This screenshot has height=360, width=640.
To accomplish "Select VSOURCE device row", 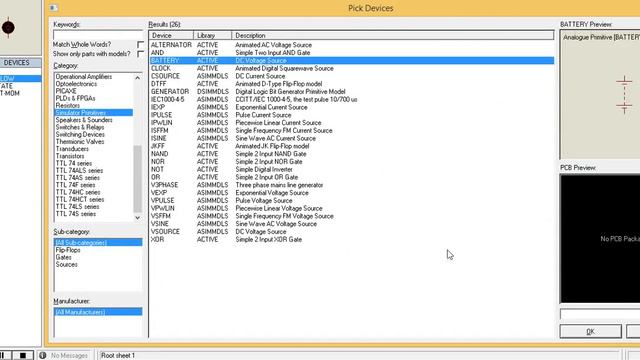I will coord(352,231).
